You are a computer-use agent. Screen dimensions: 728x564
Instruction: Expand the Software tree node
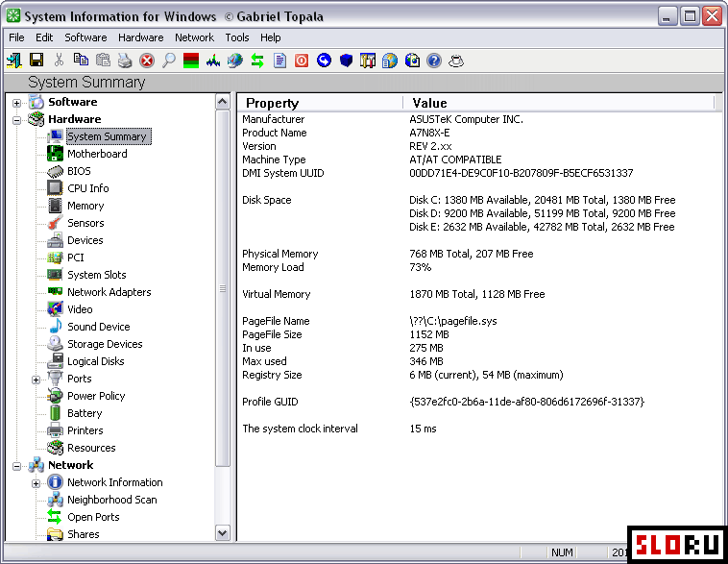[16, 103]
